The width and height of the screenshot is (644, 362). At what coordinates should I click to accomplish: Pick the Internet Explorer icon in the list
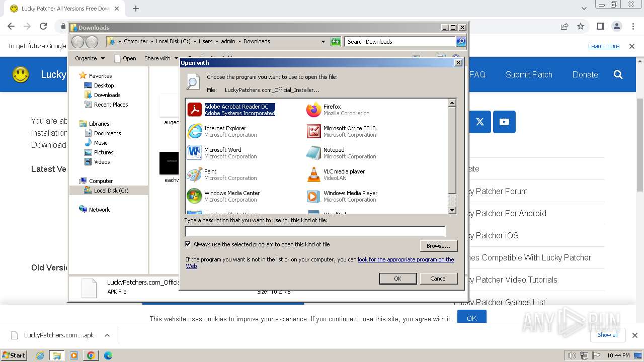coord(195,131)
